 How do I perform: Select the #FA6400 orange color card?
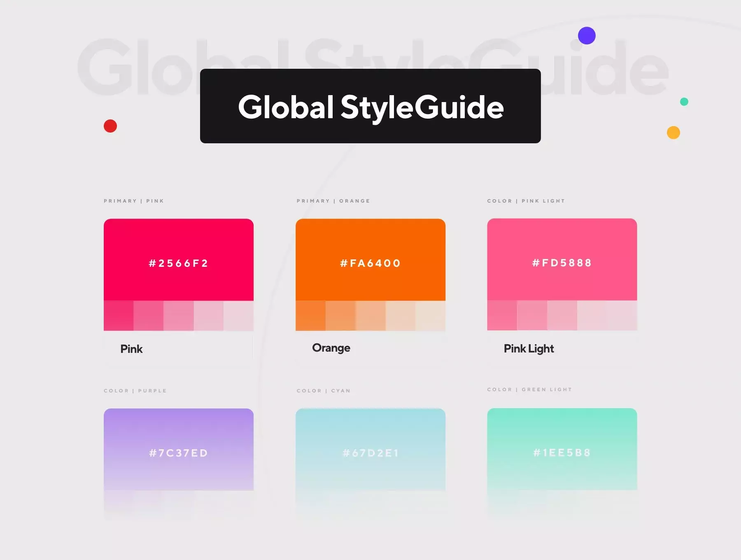coord(370,260)
